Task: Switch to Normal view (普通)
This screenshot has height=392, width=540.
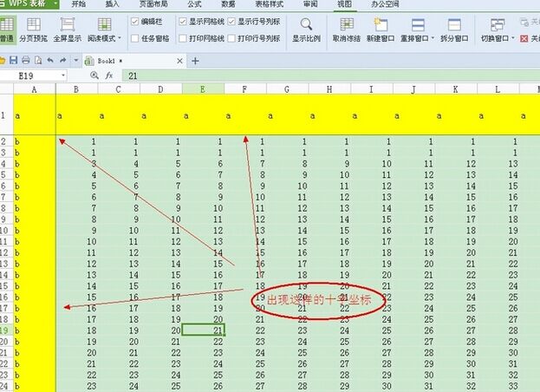Action: pyautogui.click(x=7, y=29)
